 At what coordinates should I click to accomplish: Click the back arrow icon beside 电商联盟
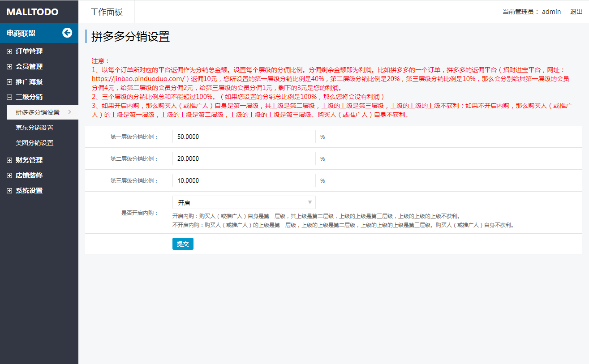(x=67, y=33)
